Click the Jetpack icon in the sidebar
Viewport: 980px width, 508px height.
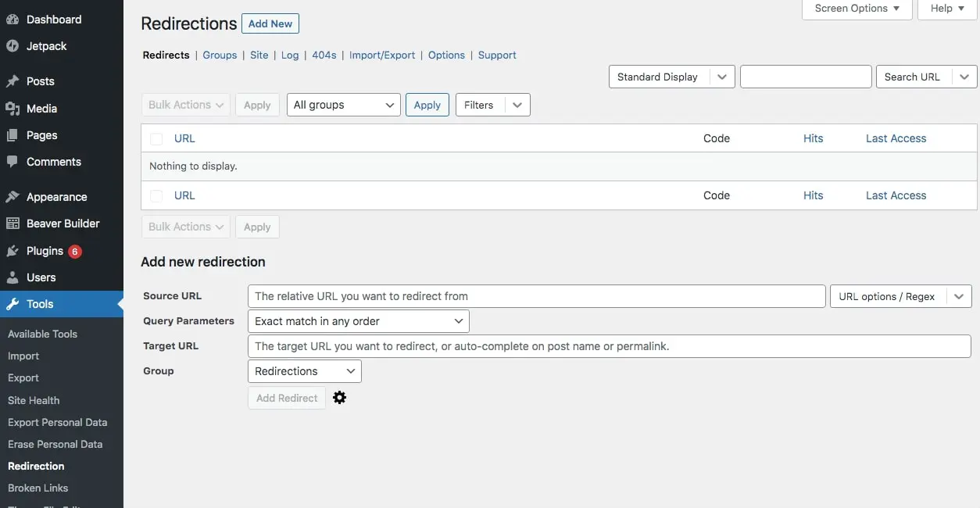tap(13, 46)
